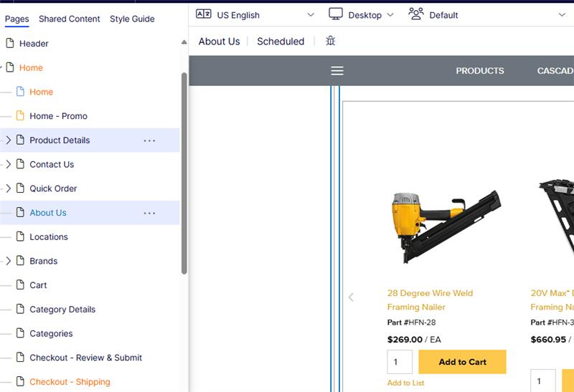Click the persona group users icon
The image size is (574, 392).
pyautogui.click(x=416, y=14)
